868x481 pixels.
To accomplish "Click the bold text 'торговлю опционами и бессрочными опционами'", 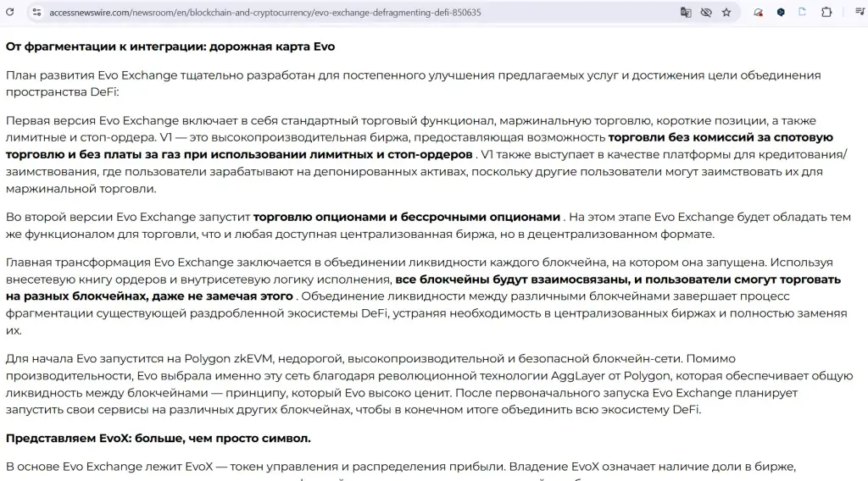I will pos(407,218).
